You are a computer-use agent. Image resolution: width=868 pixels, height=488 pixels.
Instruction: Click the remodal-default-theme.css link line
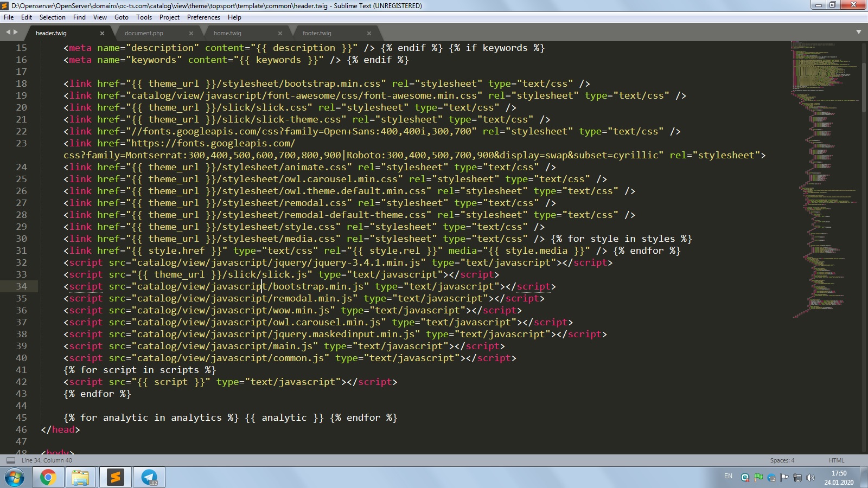pyautogui.click(x=349, y=215)
